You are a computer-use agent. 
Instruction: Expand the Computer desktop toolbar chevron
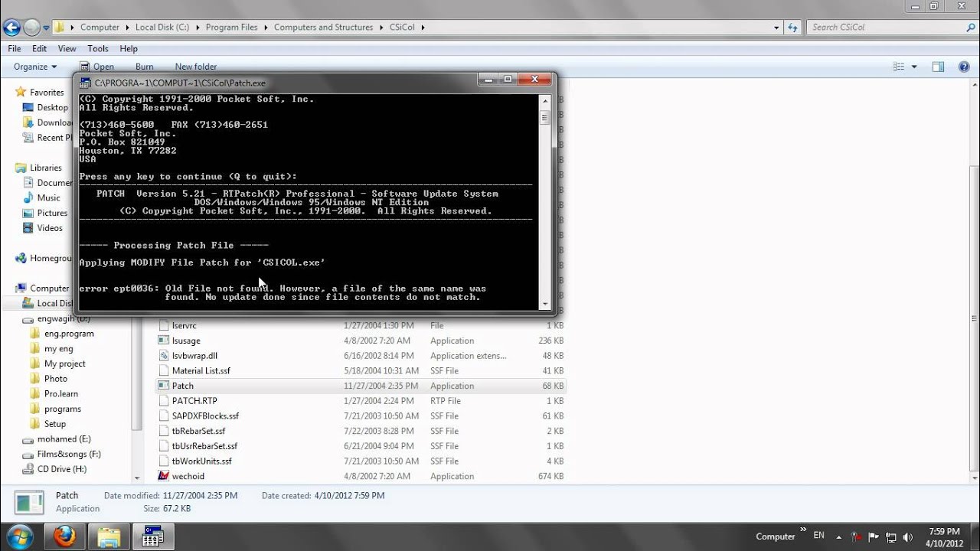pos(802,529)
